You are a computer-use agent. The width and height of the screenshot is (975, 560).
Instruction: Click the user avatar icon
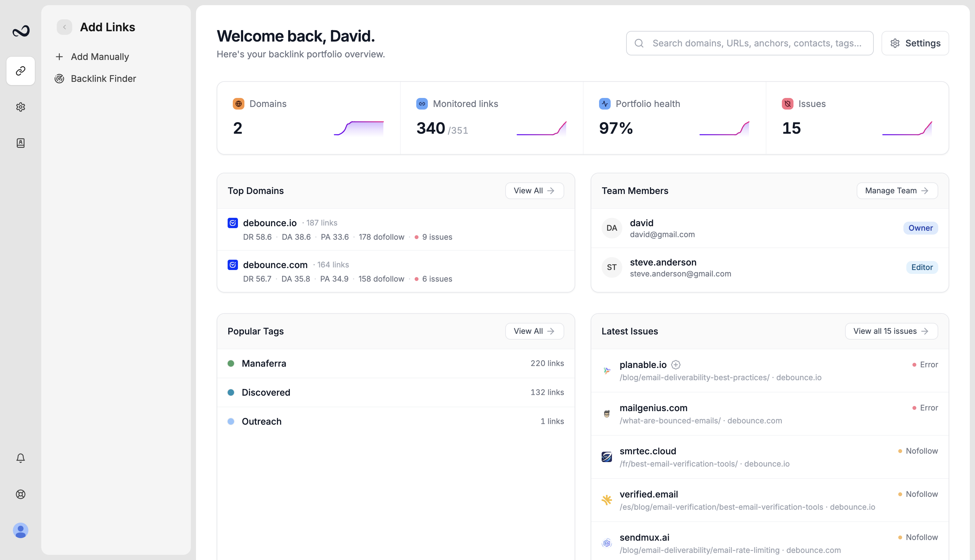[21, 530]
